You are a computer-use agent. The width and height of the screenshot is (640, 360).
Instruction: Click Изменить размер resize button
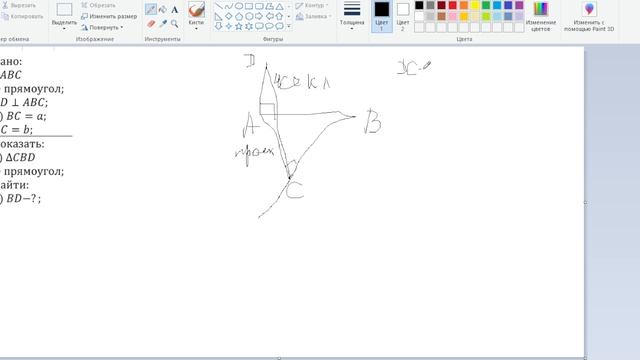[x=109, y=16]
